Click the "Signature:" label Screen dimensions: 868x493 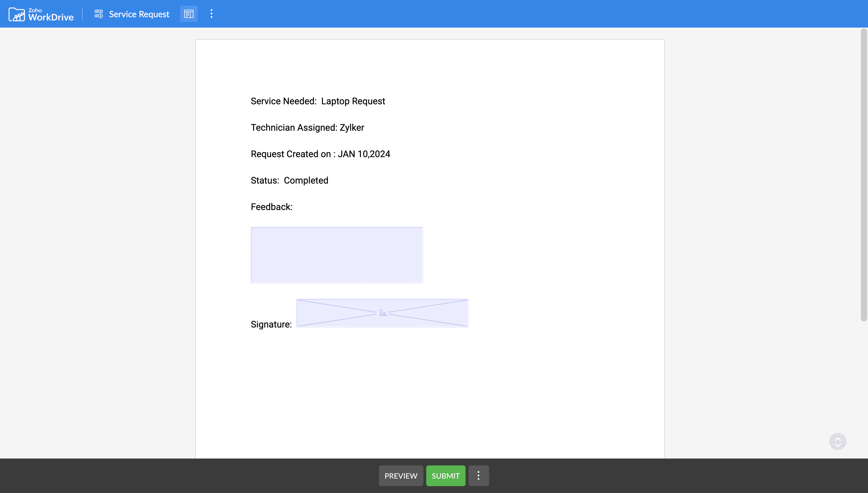pos(271,324)
